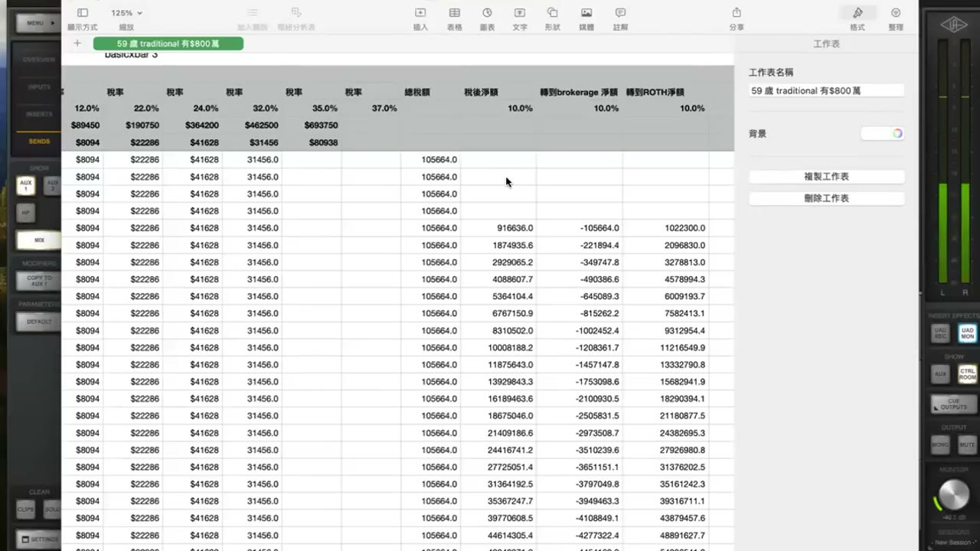Click the 表格 table toolbar icon

coord(455,13)
